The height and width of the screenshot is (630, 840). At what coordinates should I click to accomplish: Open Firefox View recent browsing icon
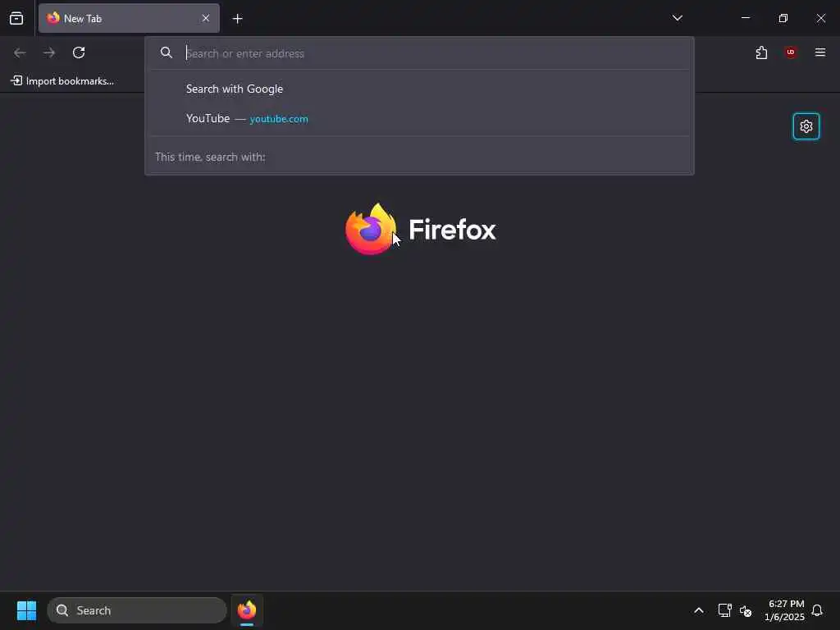tap(16, 18)
